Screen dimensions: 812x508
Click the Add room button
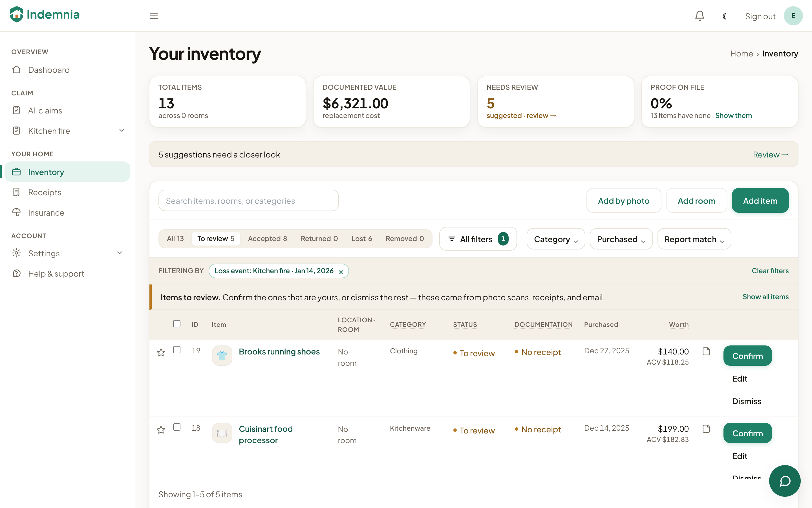pyautogui.click(x=697, y=201)
